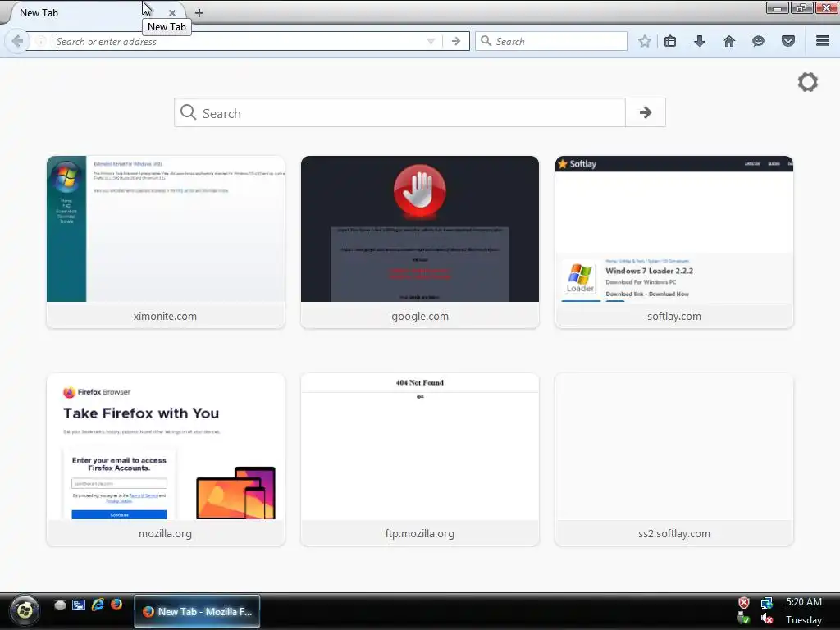Open a new tab with plus button

199,13
